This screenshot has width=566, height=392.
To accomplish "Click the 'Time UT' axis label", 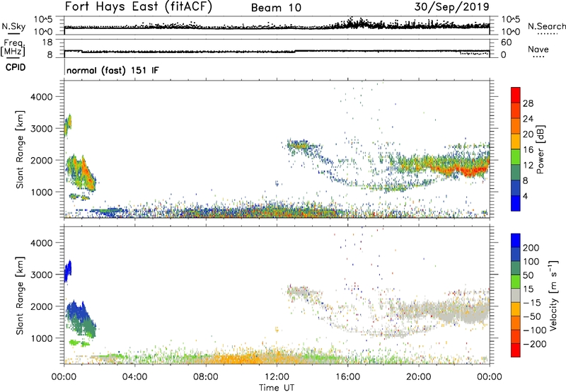I will [x=277, y=388].
